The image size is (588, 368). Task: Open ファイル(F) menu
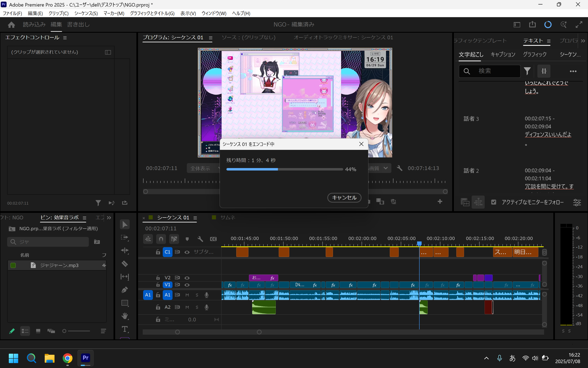point(12,13)
